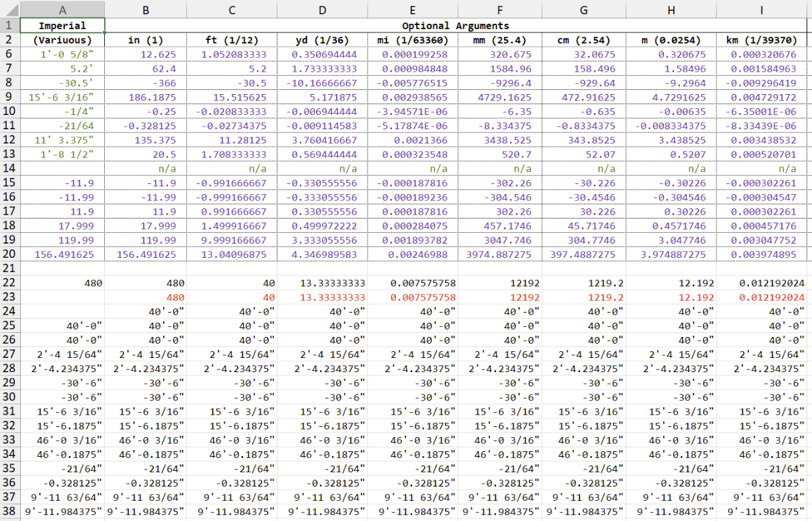Screen dimensions: 812x521
Task: Click the yd (1/36) heading cell
Action: [x=322, y=40]
